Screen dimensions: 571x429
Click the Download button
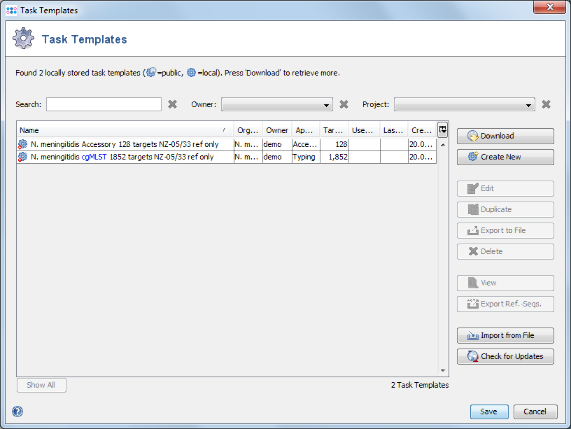pyautogui.click(x=505, y=136)
